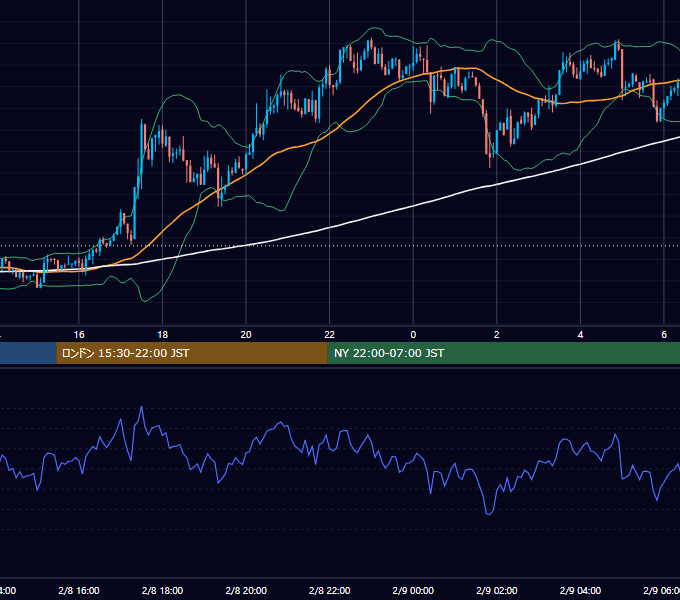Click the 2/8 16:00 time axis label
Viewport: 680px width, 600px height.
[78, 590]
